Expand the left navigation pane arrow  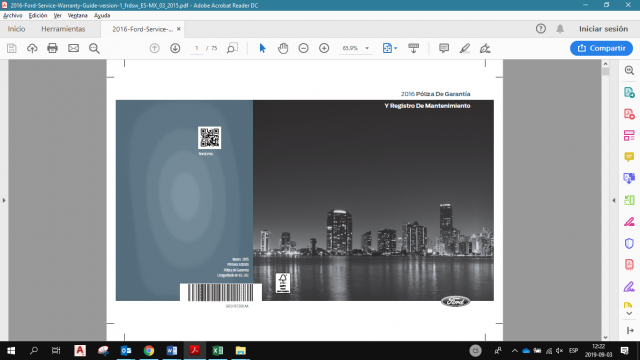click(x=4, y=200)
